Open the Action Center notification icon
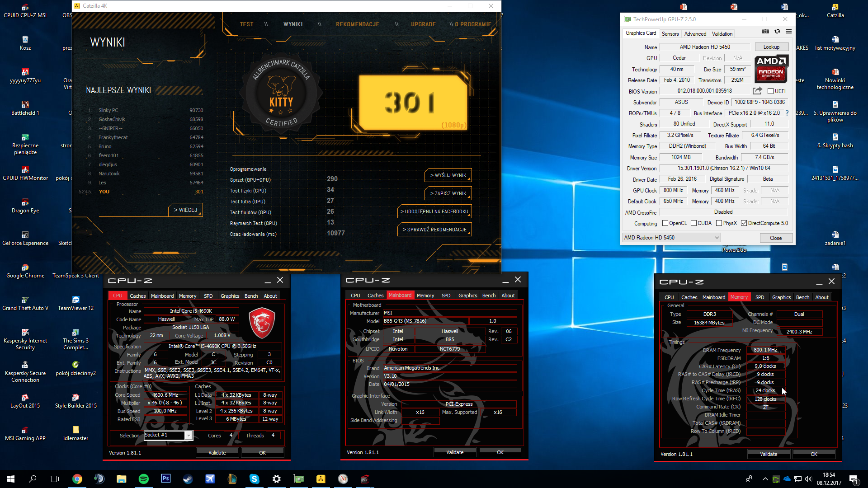This screenshot has height=488, width=868. point(854,479)
